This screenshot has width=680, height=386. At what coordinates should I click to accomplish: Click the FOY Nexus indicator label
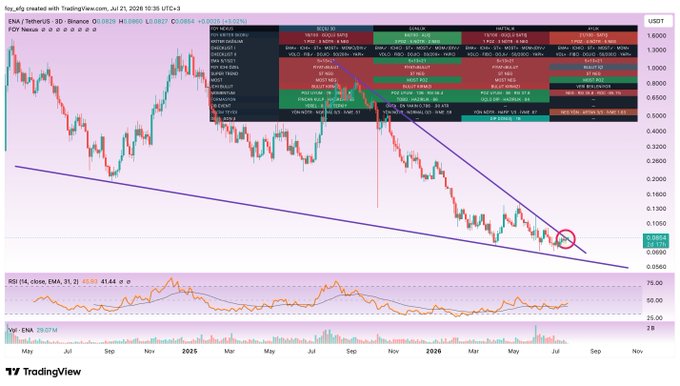pyautogui.click(x=23, y=29)
